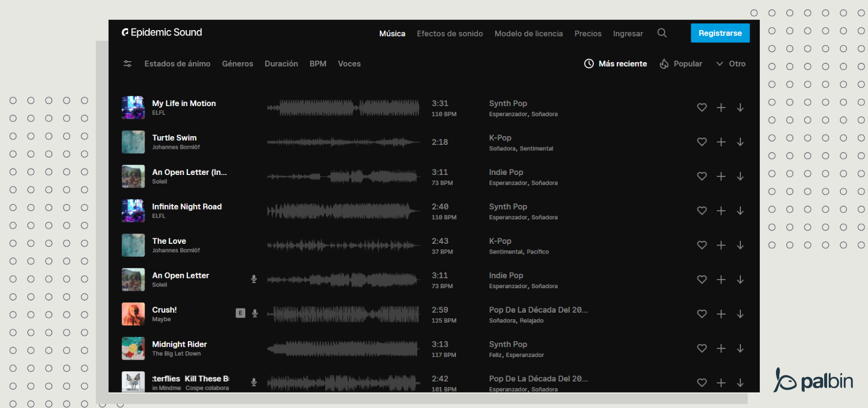
Task: Open the search magnifier icon
Action: [x=662, y=33]
